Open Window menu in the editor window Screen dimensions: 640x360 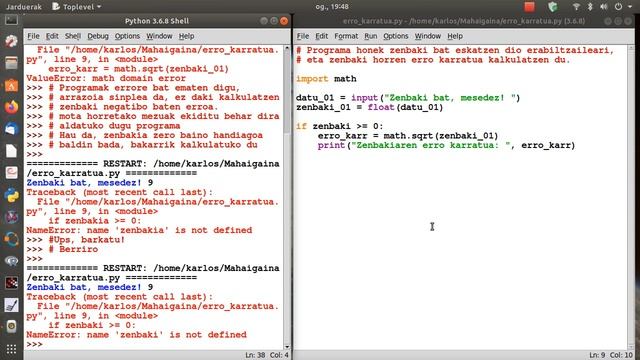click(427, 36)
